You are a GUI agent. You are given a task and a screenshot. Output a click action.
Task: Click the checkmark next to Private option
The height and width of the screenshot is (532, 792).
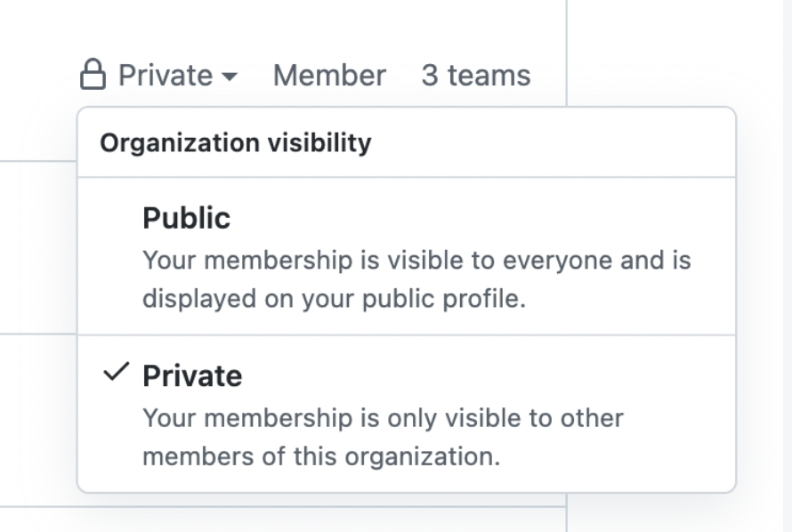click(x=116, y=373)
